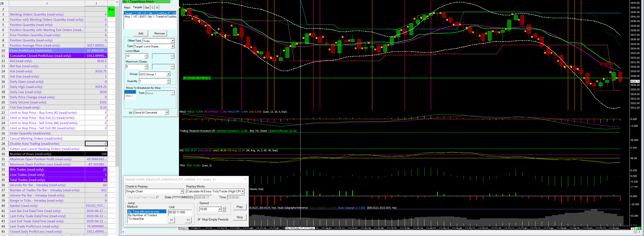Select the Stop 1 row in targets list
This screenshot has width=644, height=236.
(150, 17)
